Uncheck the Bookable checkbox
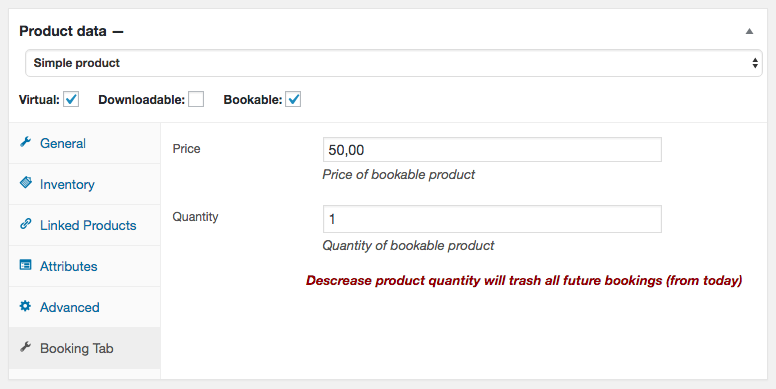 coord(293,99)
